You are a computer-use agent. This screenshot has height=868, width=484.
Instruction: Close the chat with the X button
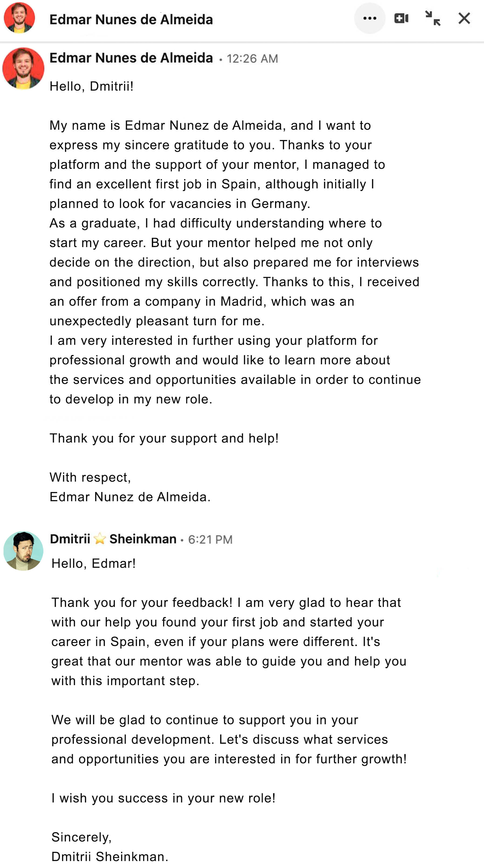coord(464,18)
